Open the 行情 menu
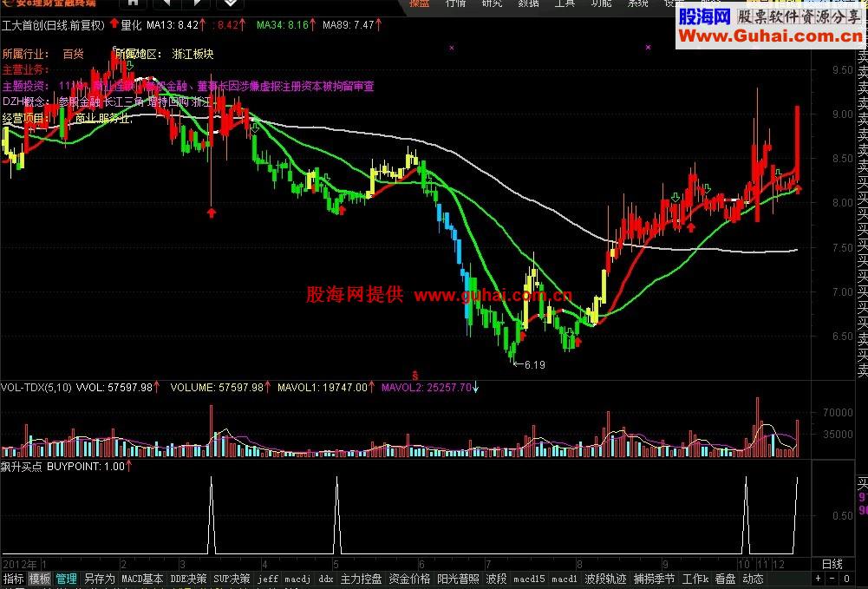The image size is (868, 589). click(x=455, y=3)
